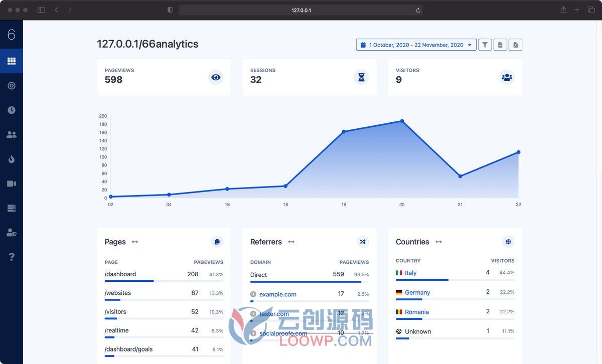The width and height of the screenshot is (602, 364).
Task: Click the chart data point for day 21
Action: 460,176
